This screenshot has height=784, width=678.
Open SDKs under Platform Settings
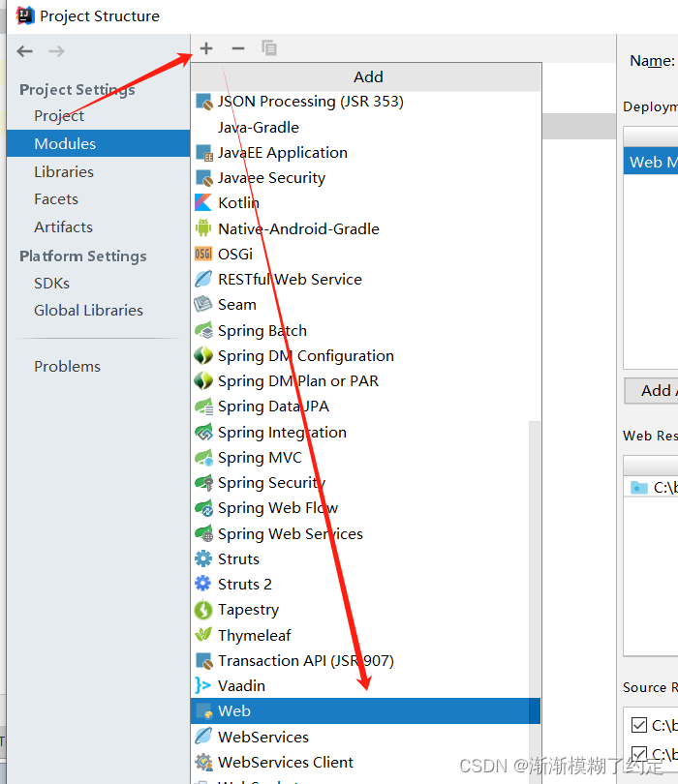51,284
